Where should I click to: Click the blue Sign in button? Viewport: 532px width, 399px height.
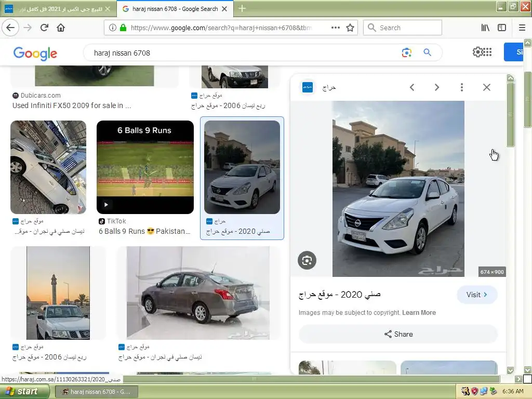[513, 52]
